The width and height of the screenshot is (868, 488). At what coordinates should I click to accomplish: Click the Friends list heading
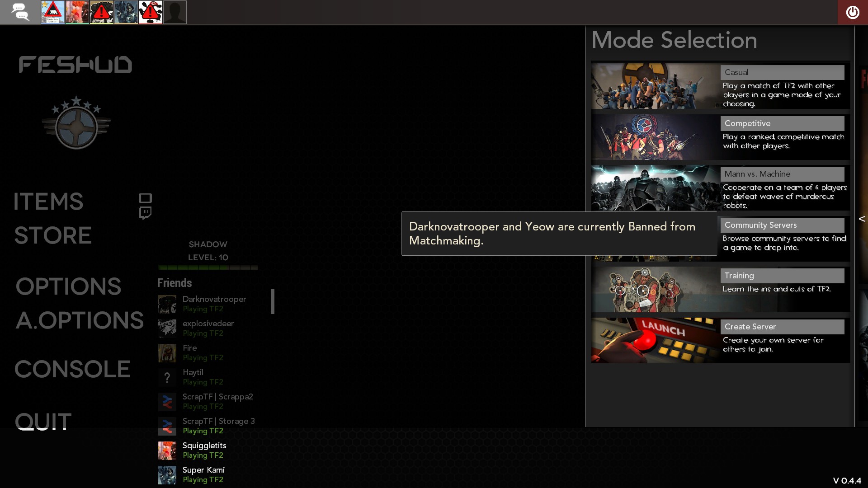pos(175,283)
